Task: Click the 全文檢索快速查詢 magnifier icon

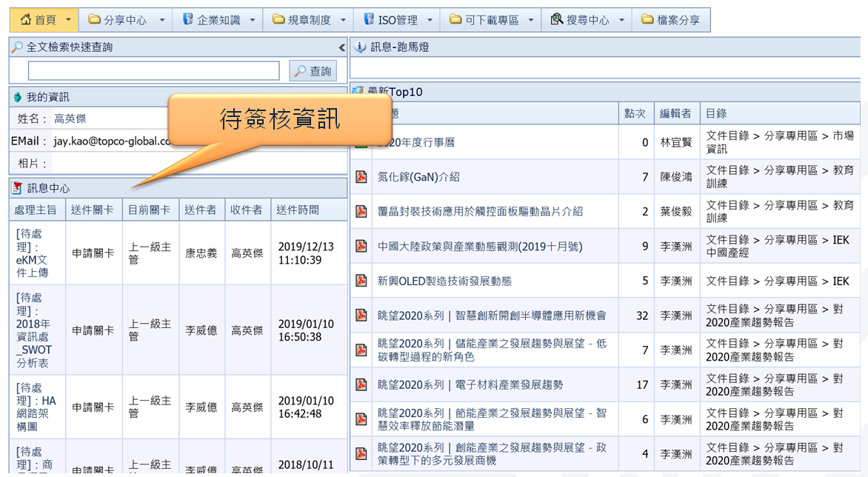Action: (17, 47)
